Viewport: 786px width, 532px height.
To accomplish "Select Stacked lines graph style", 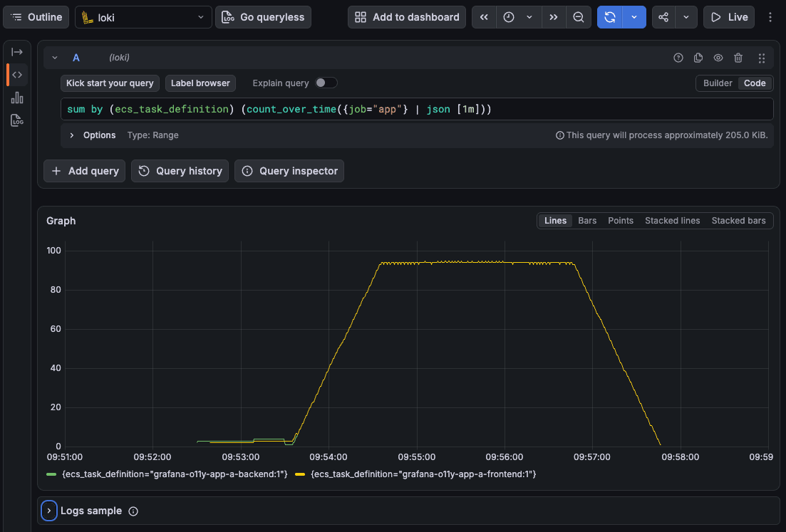I will point(672,220).
